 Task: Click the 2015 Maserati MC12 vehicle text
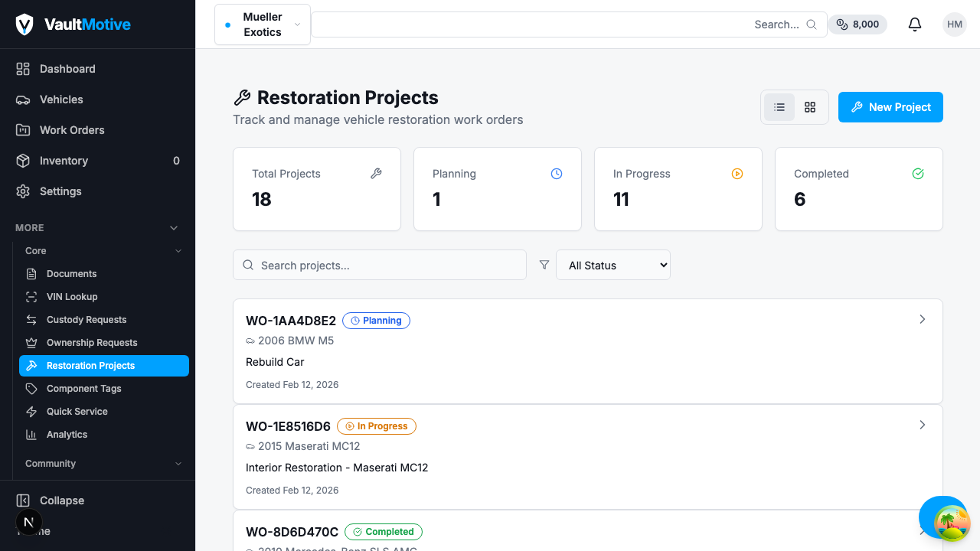tap(309, 446)
